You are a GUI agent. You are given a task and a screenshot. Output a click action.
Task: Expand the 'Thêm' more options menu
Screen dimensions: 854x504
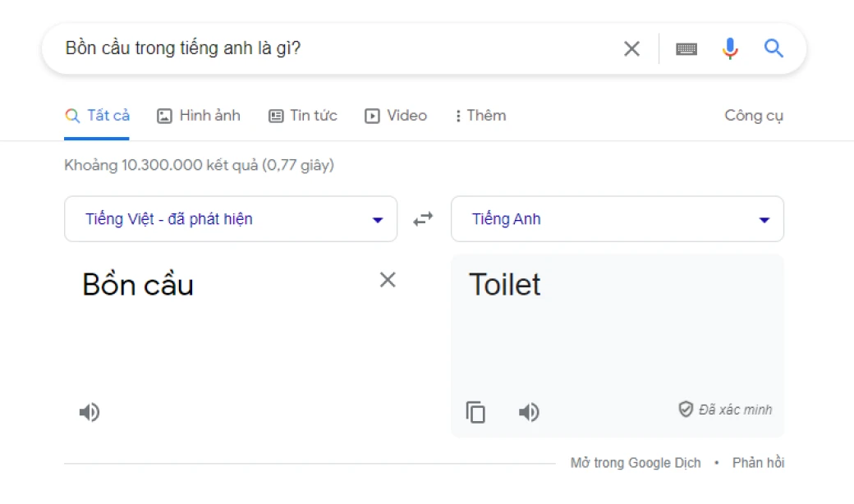click(480, 116)
